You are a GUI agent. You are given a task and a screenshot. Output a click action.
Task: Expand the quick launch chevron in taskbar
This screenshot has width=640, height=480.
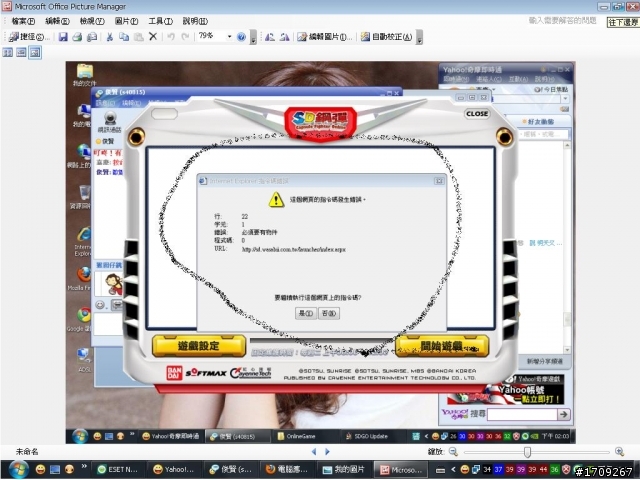(84, 467)
